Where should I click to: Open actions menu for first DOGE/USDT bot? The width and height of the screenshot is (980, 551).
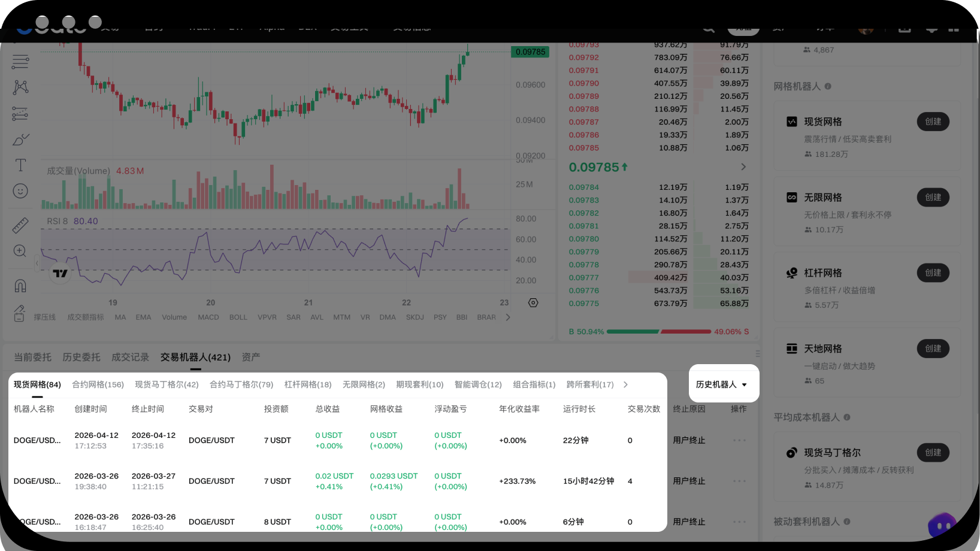pyautogui.click(x=739, y=440)
